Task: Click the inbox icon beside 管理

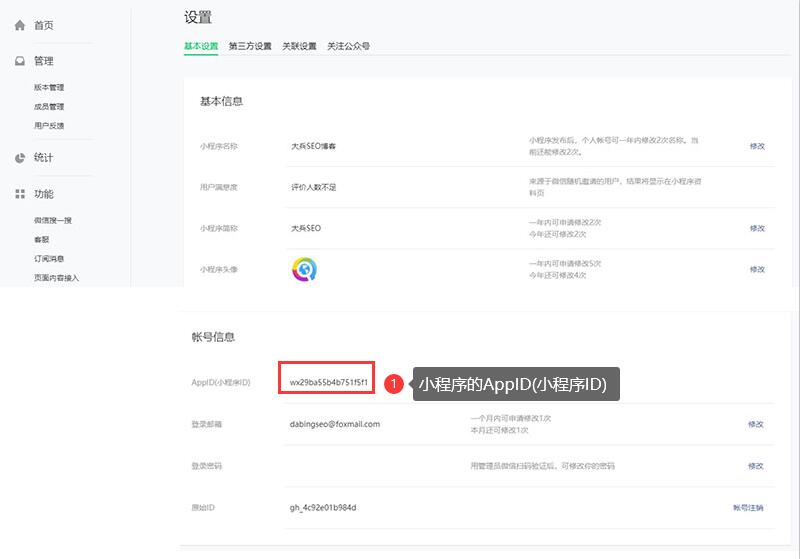Action: point(20,61)
